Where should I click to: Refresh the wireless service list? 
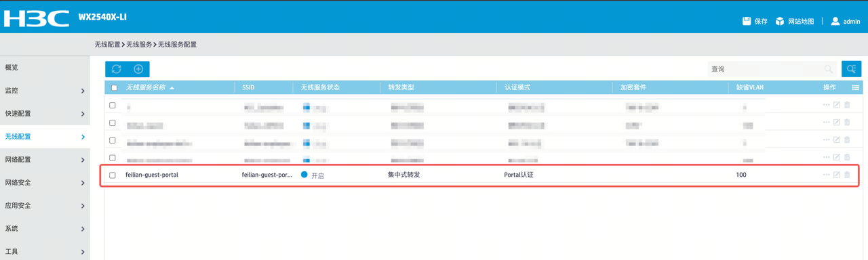pos(116,69)
